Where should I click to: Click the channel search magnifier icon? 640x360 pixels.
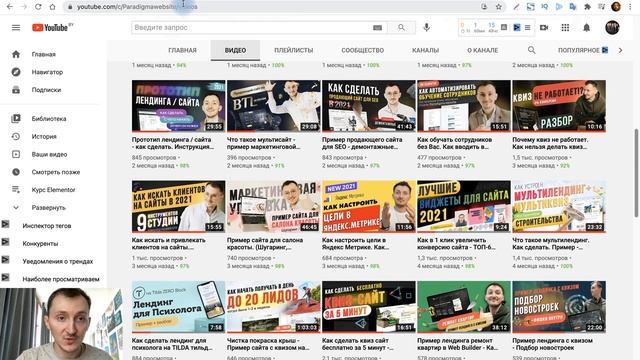pyautogui.click(x=531, y=50)
